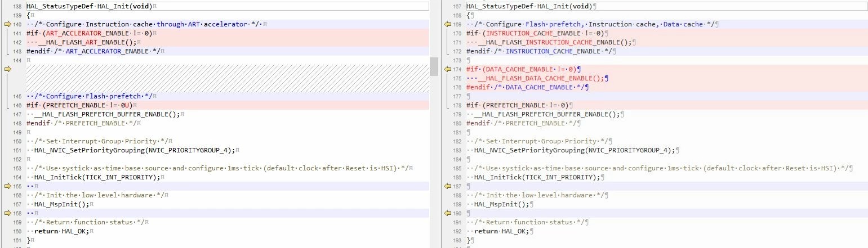The width and height of the screenshot is (868, 248).
Task: Click the change arrow marker beside line 187
Action: (x=448, y=186)
